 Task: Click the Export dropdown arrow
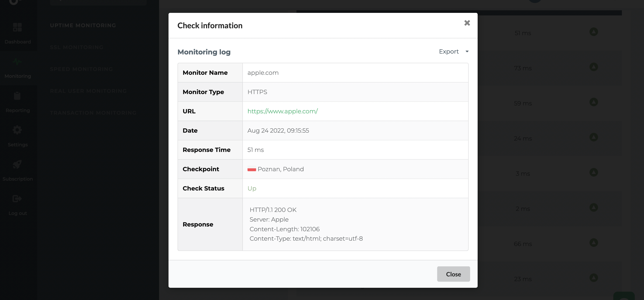pos(467,52)
